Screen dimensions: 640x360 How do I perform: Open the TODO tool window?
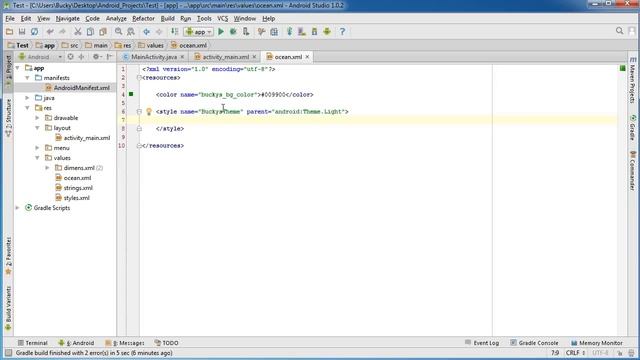(167, 343)
